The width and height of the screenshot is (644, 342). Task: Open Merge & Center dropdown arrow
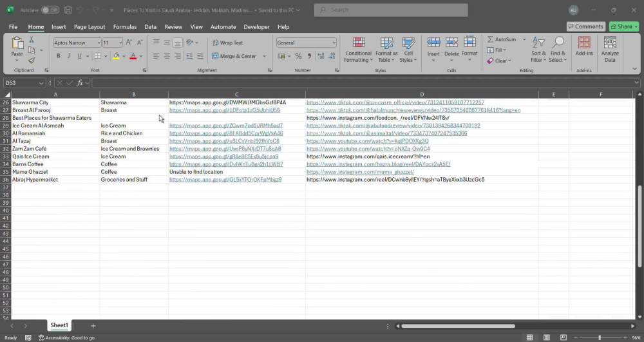click(264, 56)
